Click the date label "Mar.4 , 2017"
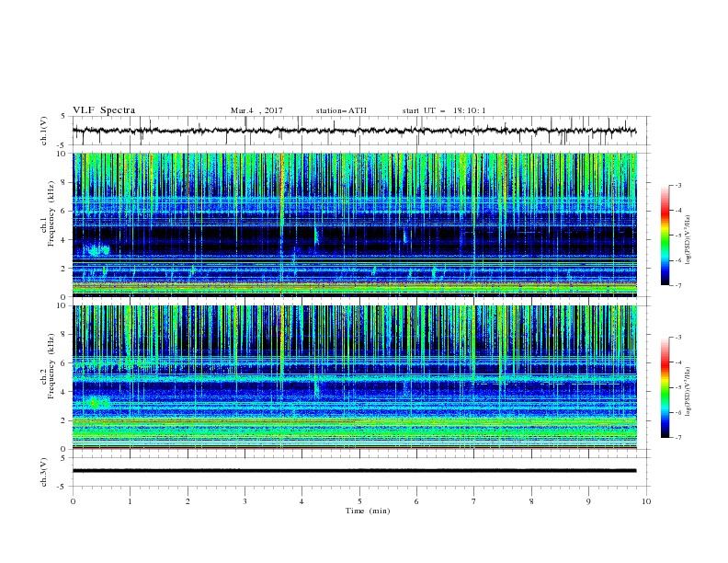Screen dimensions: 728x563 [256, 110]
